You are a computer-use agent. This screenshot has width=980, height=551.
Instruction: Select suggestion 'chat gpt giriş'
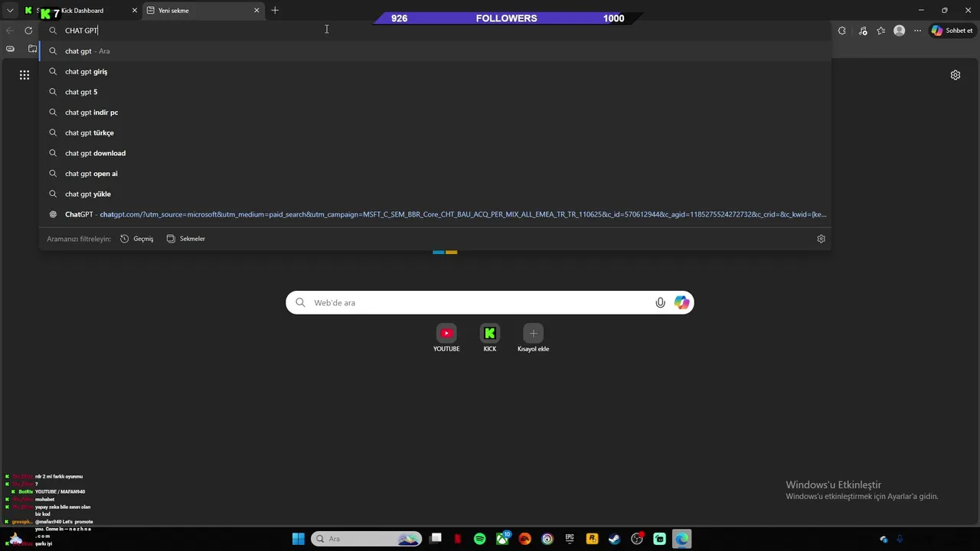click(x=435, y=71)
